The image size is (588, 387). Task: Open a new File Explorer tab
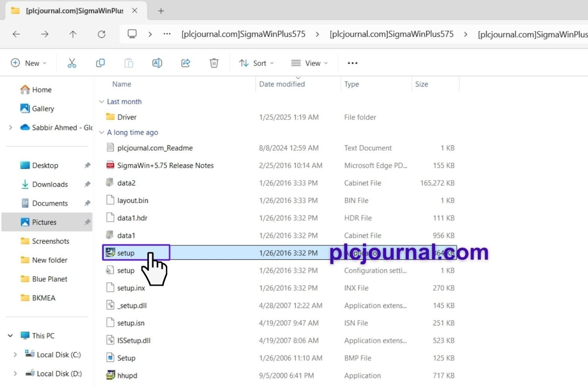coord(161,11)
